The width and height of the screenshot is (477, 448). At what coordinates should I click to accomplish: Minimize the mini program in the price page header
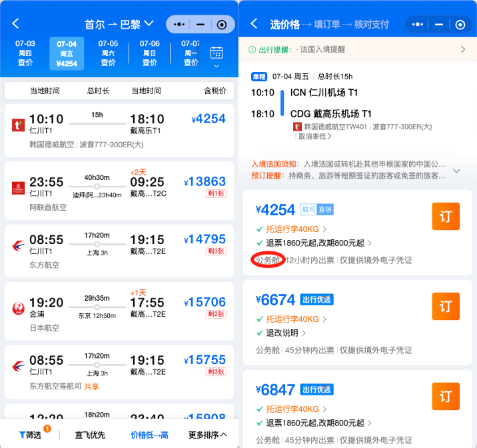439,25
